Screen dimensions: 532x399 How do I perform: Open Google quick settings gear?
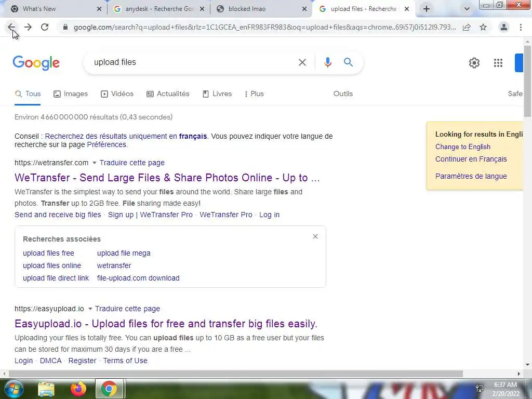(x=474, y=63)
